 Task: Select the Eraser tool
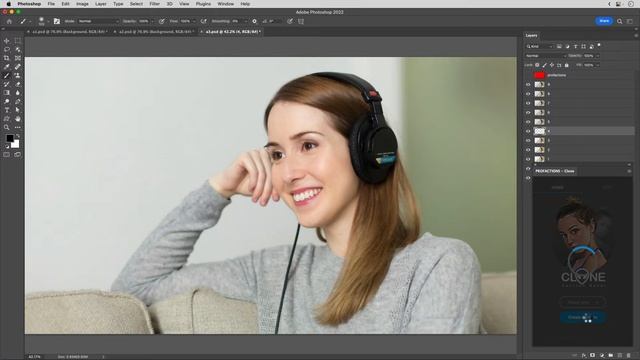(18, 84)
